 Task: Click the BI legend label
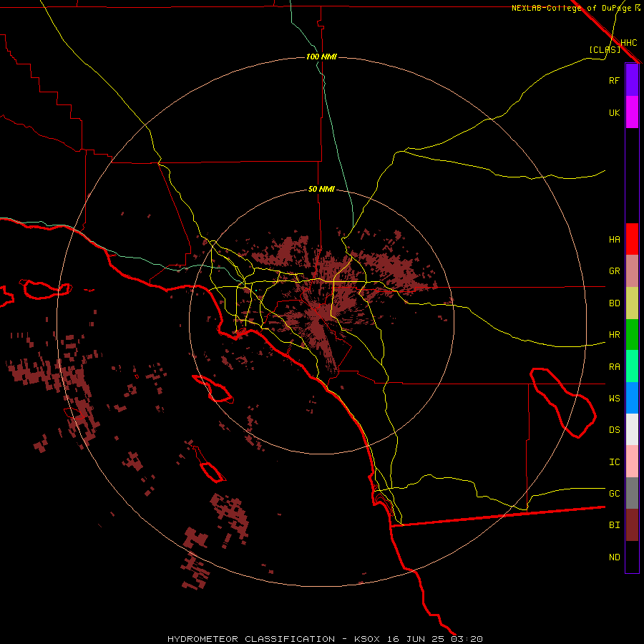[615, 525]
